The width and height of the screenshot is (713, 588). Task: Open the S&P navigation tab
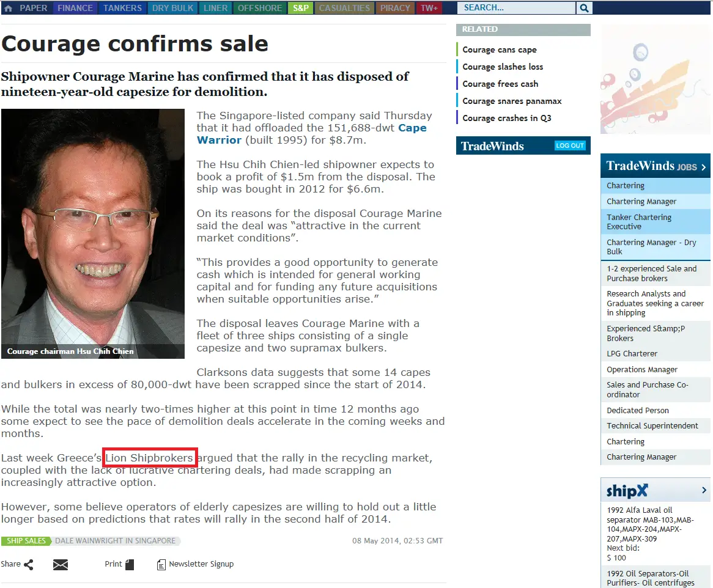pyautogui.click(x=301, y=8)
